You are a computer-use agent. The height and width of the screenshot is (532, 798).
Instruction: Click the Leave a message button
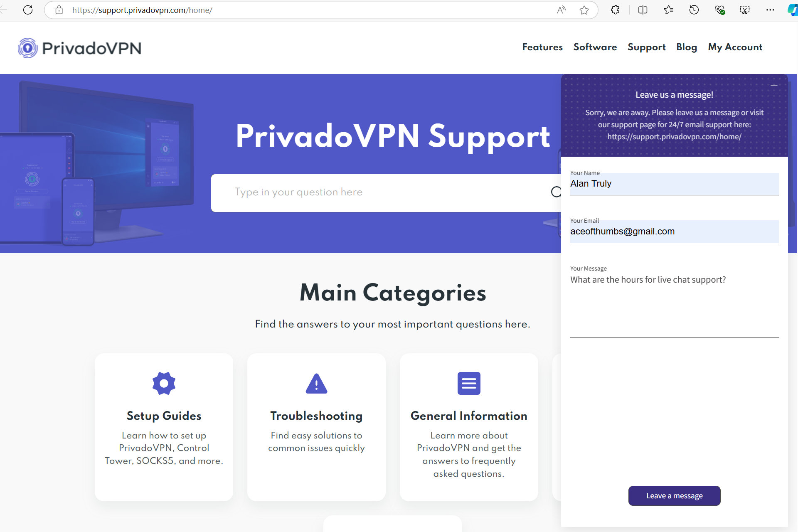(674, 495)
